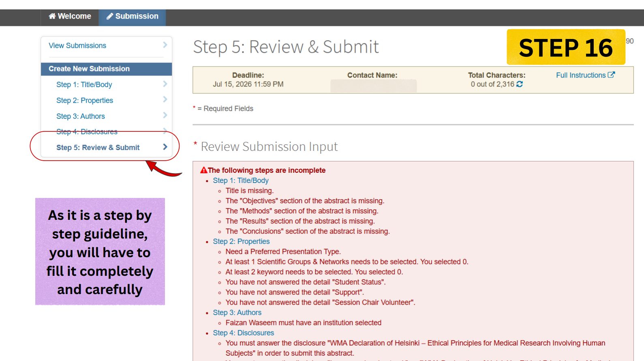Open Step 1: Title/Body link in error list

(241, 180)
